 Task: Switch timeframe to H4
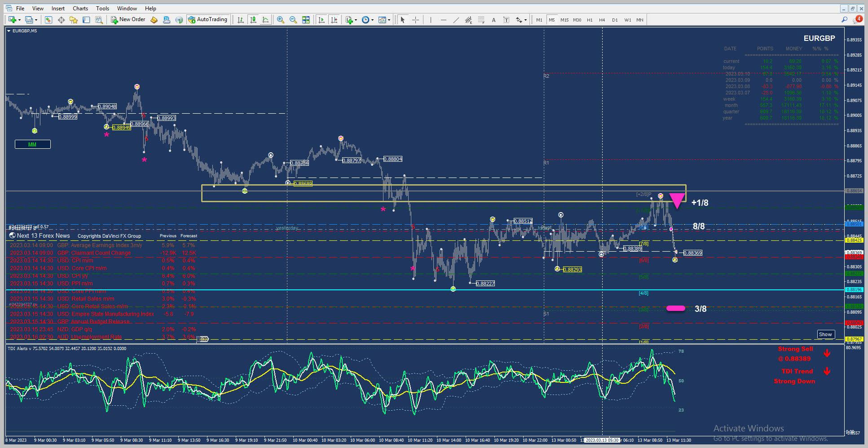coord(602,20)
